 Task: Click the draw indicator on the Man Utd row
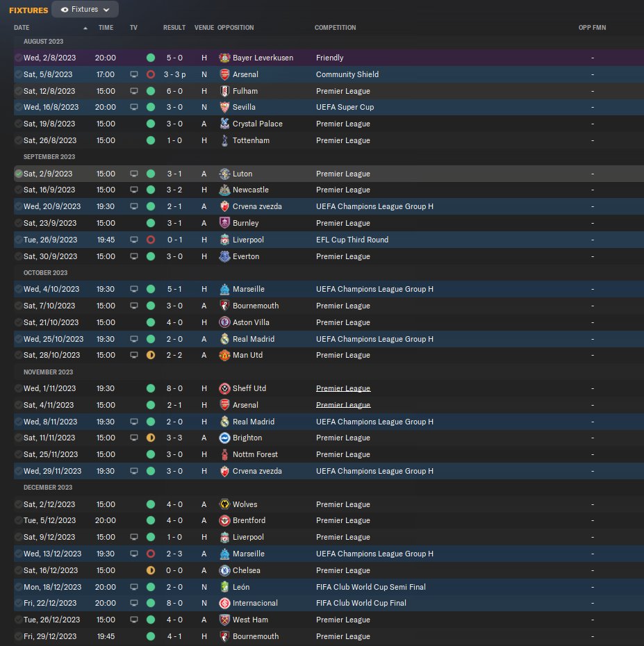151,355
